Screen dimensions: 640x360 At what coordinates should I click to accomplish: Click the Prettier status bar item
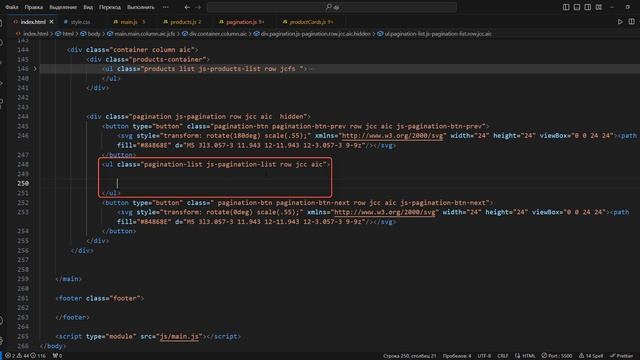(x=621, y=356)
